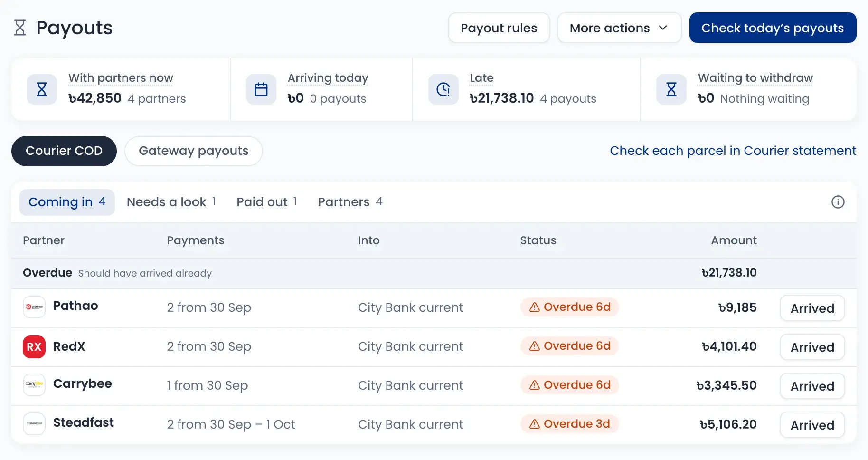Click the Late clock icon

[x=443, y=89]
